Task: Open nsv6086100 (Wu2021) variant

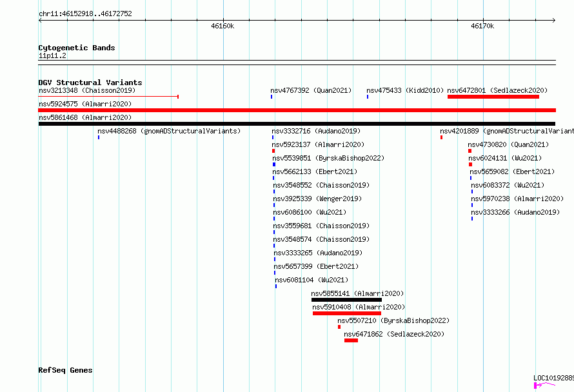Action: point(310,212)
